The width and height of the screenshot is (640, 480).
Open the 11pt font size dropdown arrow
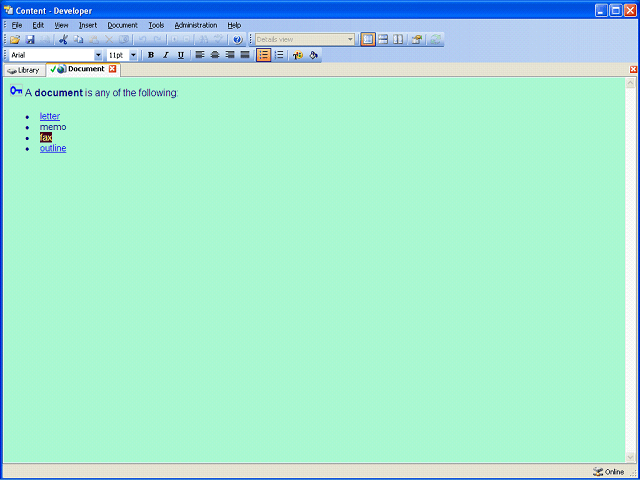tap(133, 55)
